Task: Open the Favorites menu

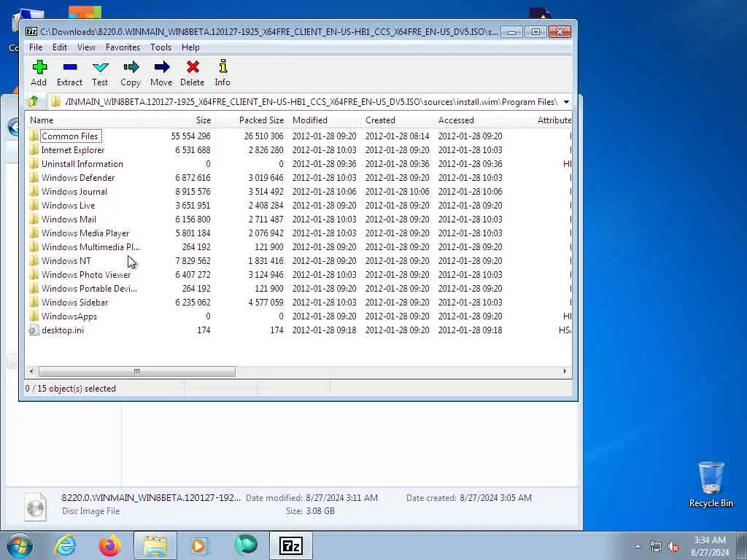Action: click(123, 47)
